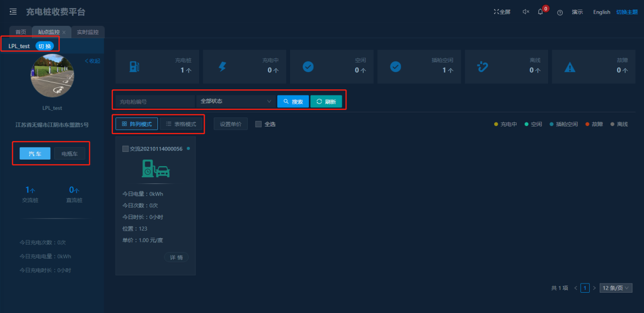Click 切换主题 to change color theme
The height and width of the screenshot is (313, 644).
click(627, 12)
